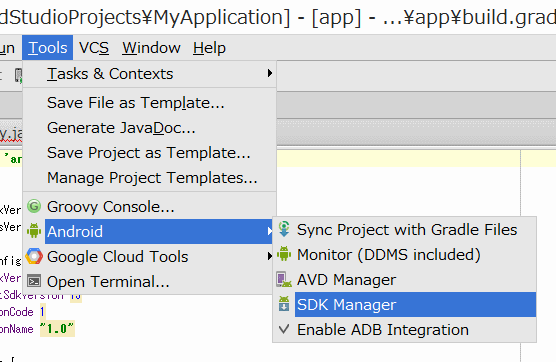Click the Groovy Console green G icon
The width and height of the screenshot is (556, 362).
[34, 206]
